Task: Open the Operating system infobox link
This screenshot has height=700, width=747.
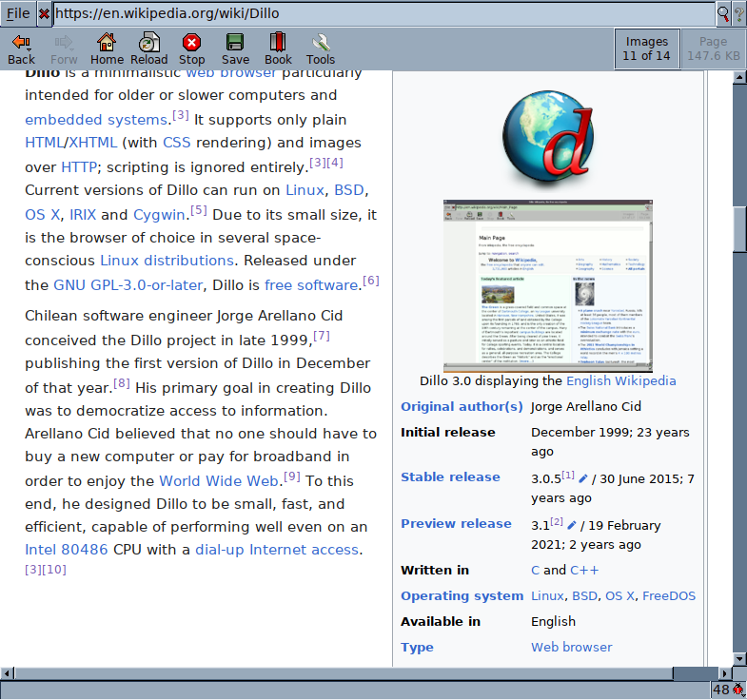Action: 462,596
